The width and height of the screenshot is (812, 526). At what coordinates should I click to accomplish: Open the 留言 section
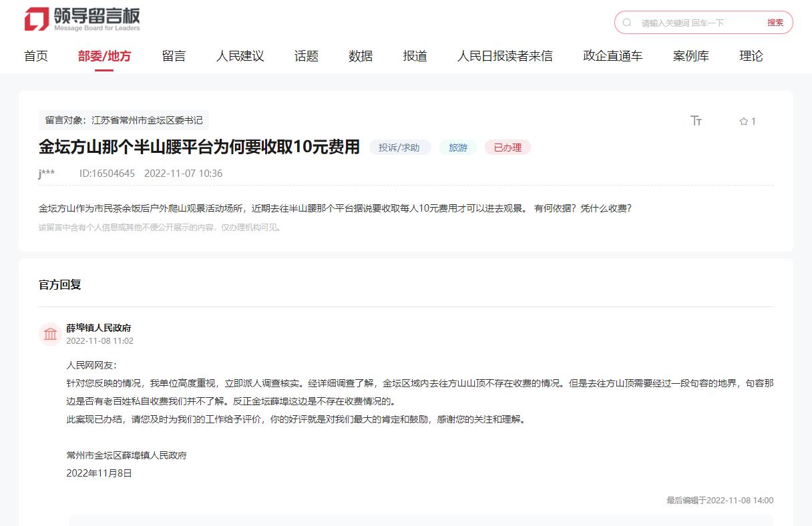tap(174, 56)
